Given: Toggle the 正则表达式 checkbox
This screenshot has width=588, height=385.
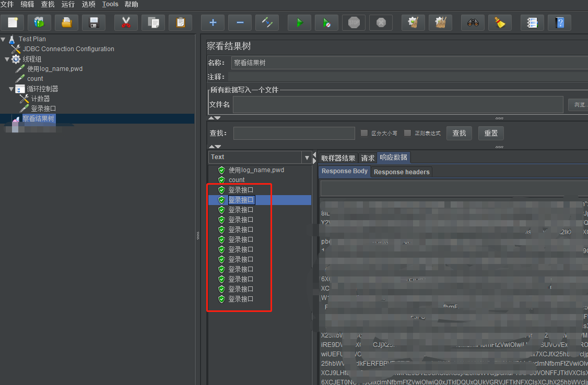Looking at the screenshot, I should (407, 133).
